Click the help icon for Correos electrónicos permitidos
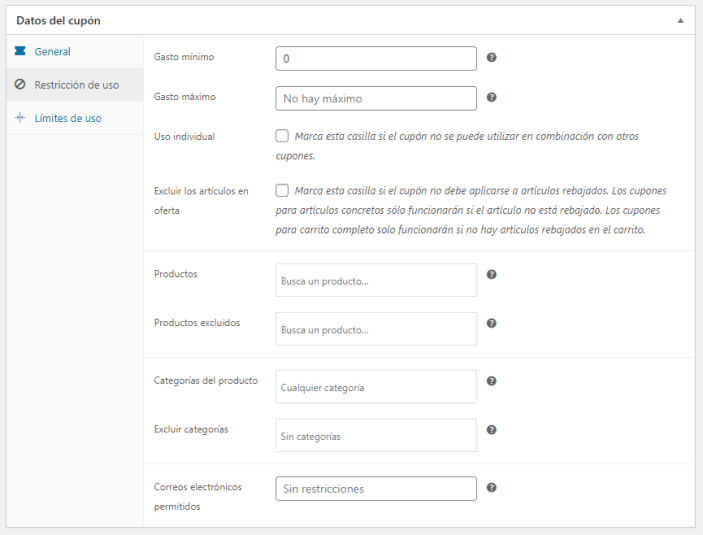The image size is (703, 535). point(491,487)
